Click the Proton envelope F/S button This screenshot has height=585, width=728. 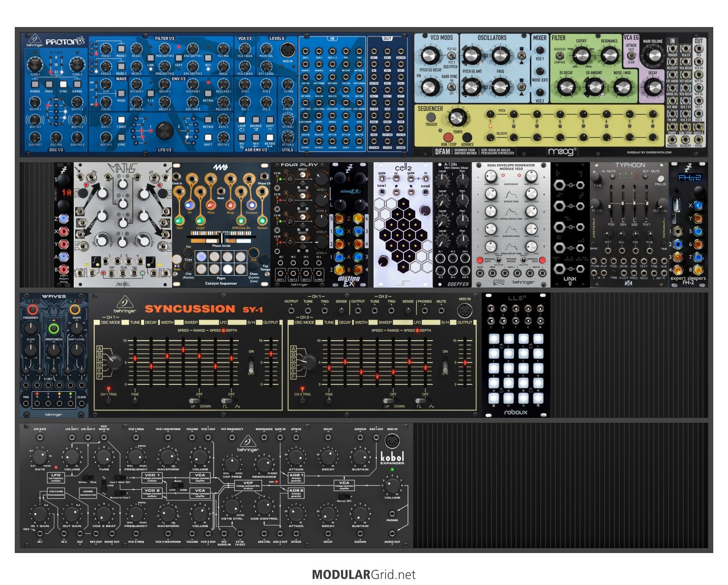click(x=150, y=93)
